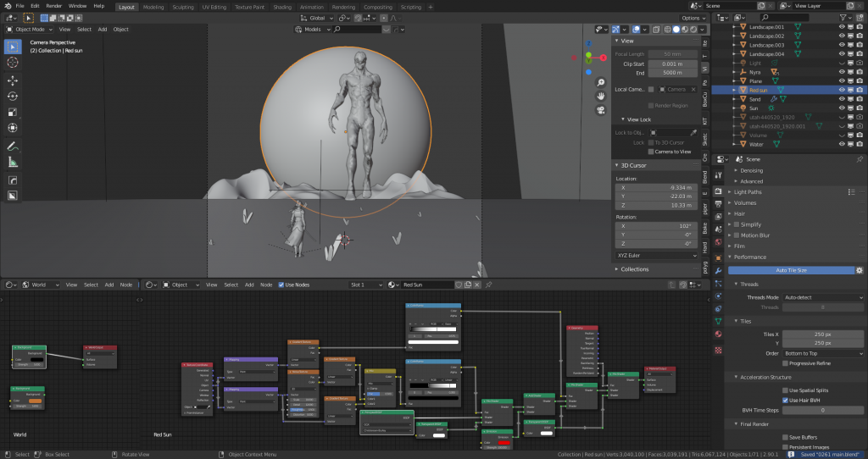Image resolution: width=868 pixels, height=459 pixels.
Task: Select the Measure tool
Action: 12,162
